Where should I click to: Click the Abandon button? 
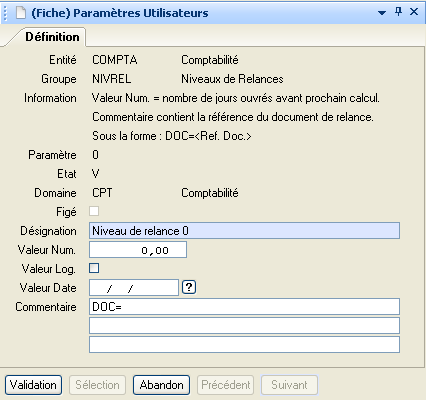click(162, 385)
